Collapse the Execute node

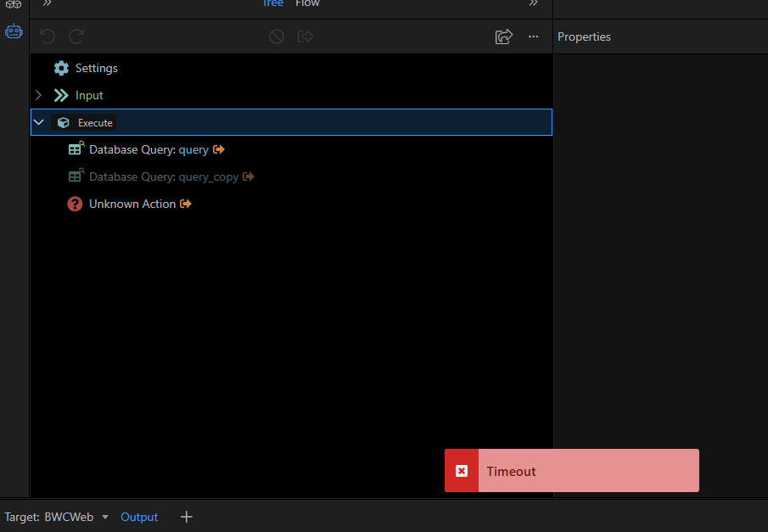[x=39, y=122]
